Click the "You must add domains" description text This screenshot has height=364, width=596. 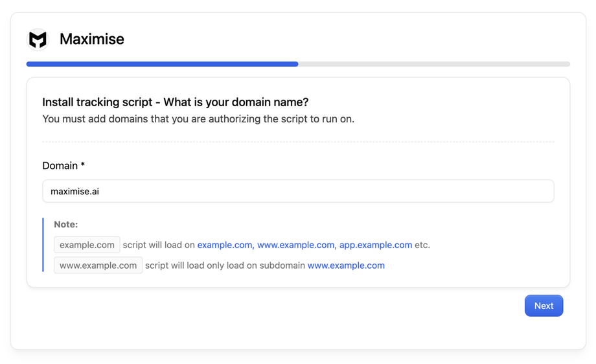tap(198, 119)
